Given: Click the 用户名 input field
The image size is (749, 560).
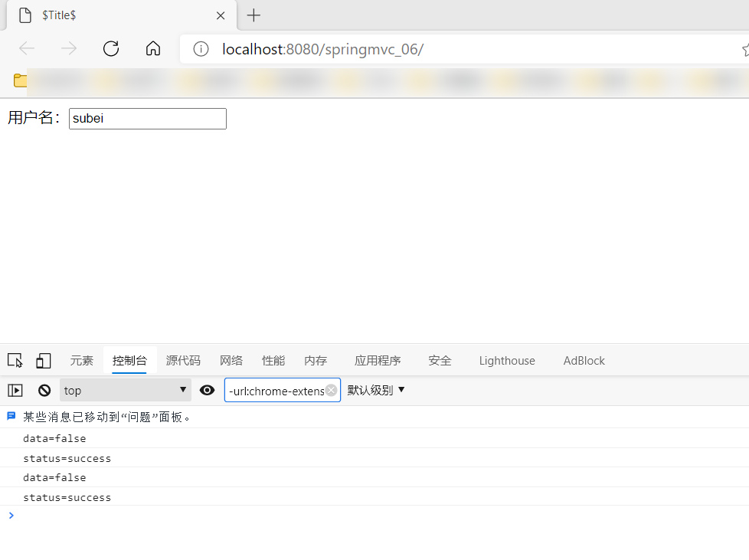Looking at the screenshot, I should point(148,119).
